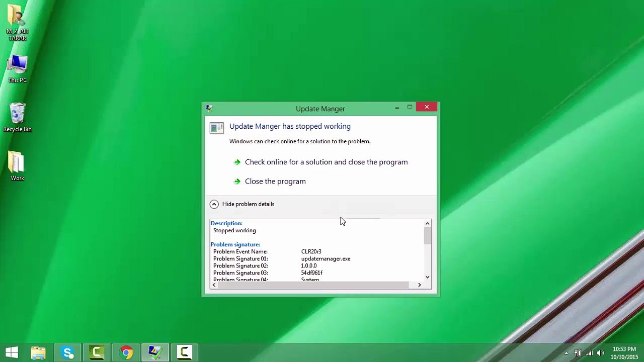Viewport: 644px width, 362px height.
Task: Select the This PC desktop icon
Action: pyautogui.click(x=17, y=69)
